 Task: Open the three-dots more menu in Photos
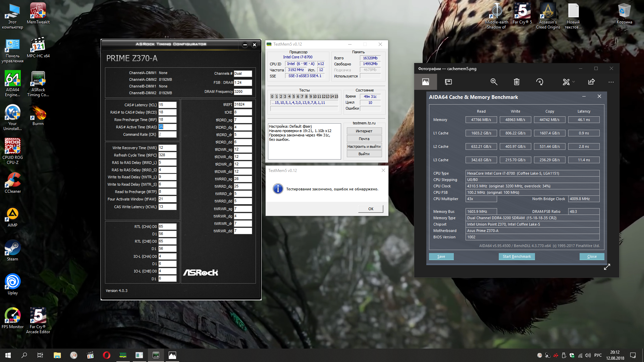pyautogui.click(x=611, y=82)
